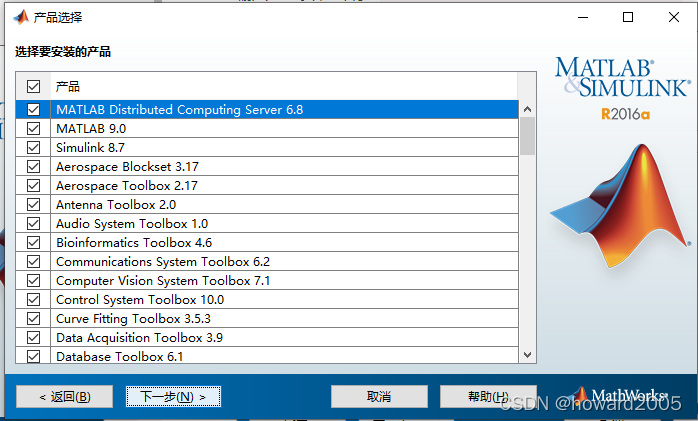Select the Antenna Toolbox 2.0 row
The width and height of the screenshot is (698, 421).
[284, 205]
